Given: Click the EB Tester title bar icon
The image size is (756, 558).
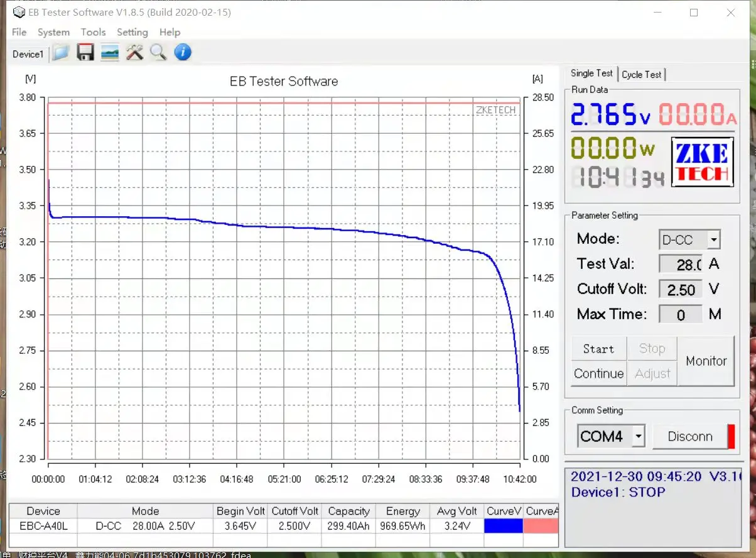Looking at the screenshot, I should (19, 13).
